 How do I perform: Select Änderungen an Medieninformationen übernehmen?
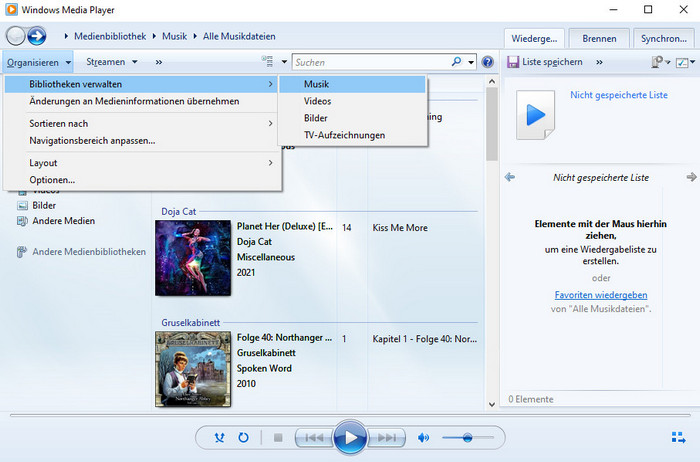click(x=142, y=101)
